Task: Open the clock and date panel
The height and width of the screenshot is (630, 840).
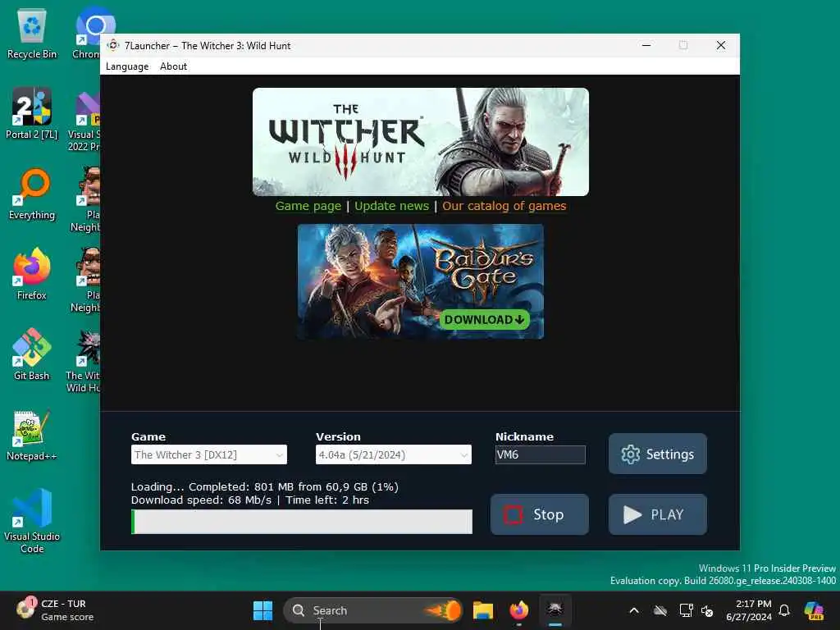Action: coord(748,610)
